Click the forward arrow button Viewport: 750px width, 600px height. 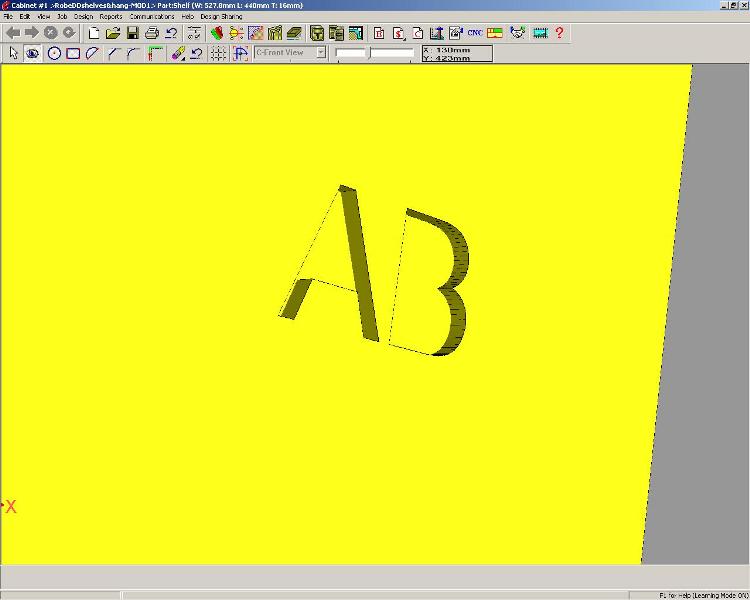pyautogui.click(x=32, y=33)
